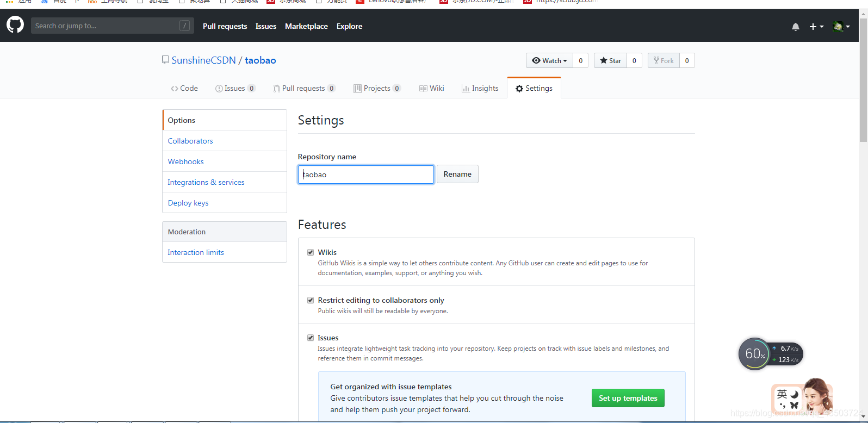
Task: Open Issues in top navigation
Action: 266,26
